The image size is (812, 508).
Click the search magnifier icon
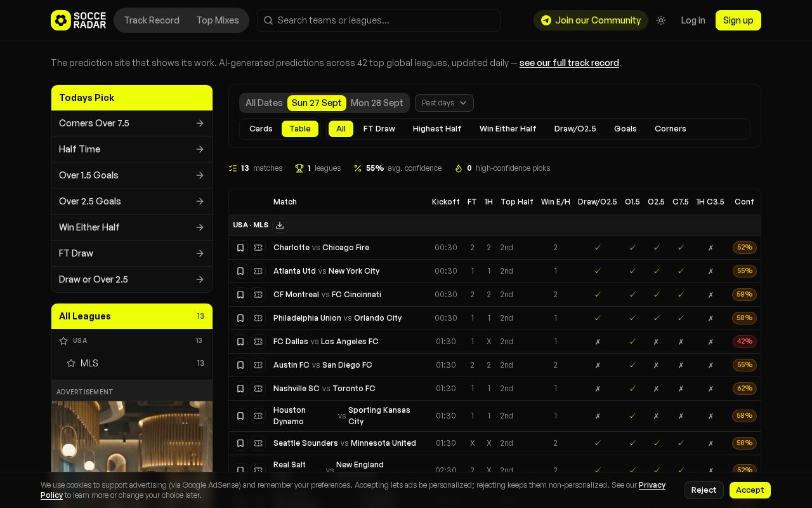click(x=268, y=20)
